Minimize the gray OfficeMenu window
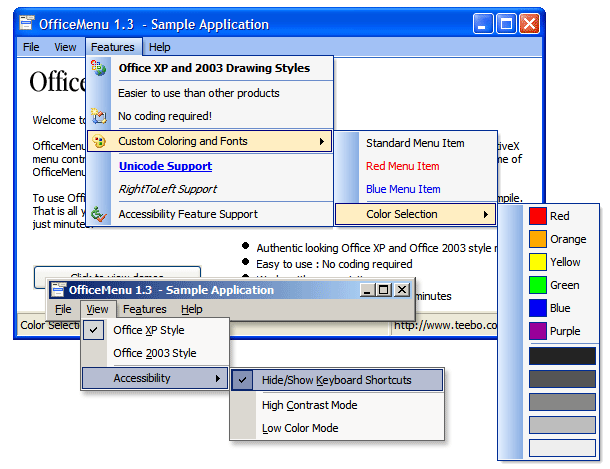 367,290
